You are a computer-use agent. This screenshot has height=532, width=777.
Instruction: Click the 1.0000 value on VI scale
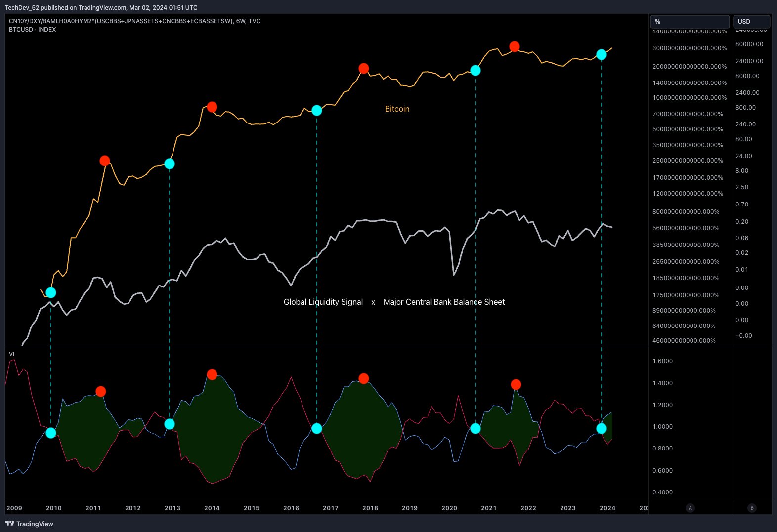[662, 427]
